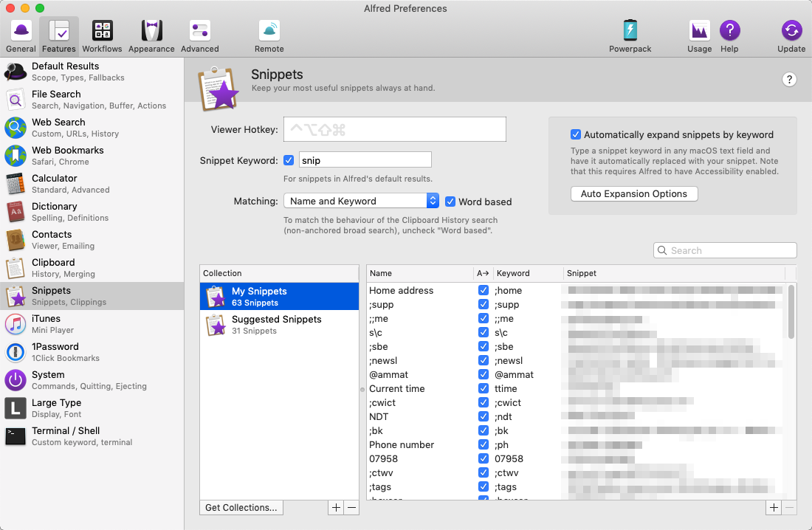Select Default Results hat icon in sidebar

coord(16,72)
